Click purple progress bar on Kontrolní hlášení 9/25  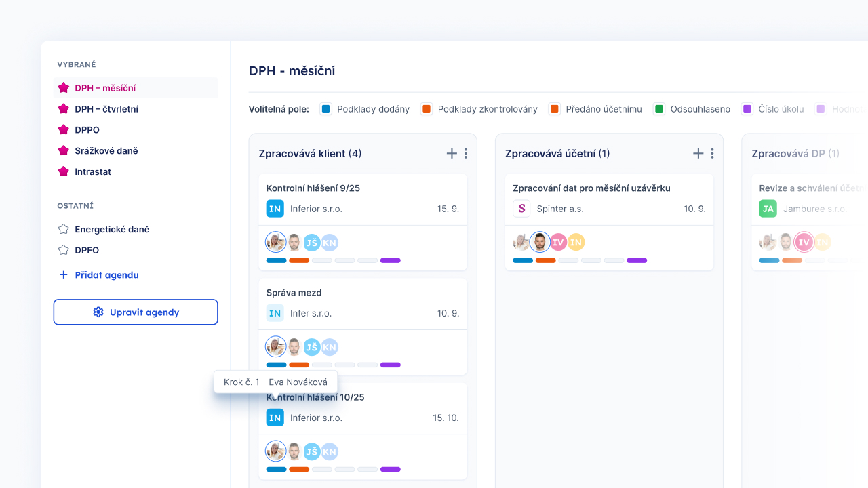coord(391,260)
